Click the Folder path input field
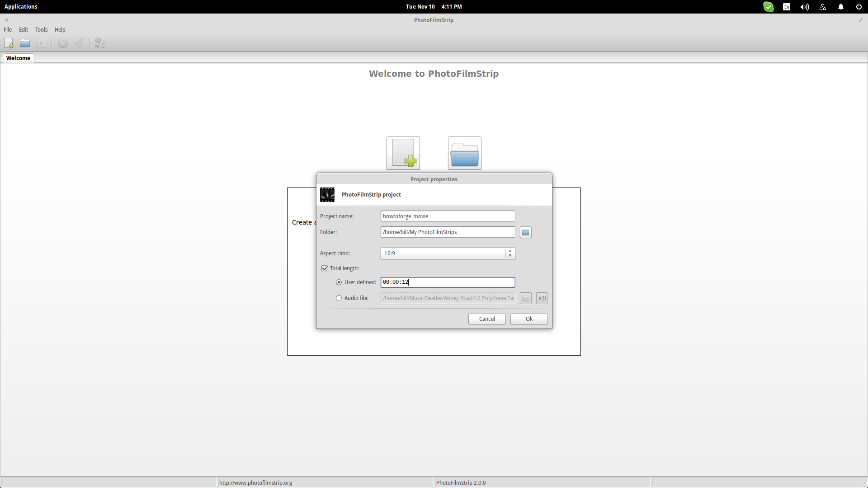The height and width of the screenshot is (488, 868). [x=448, y=232]
